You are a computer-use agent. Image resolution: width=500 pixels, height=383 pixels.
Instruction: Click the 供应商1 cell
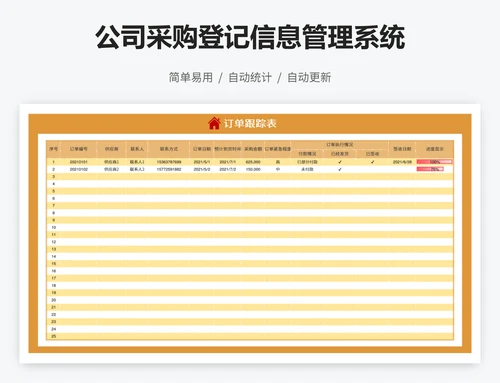pyautogui.click(x=111, y=162)
